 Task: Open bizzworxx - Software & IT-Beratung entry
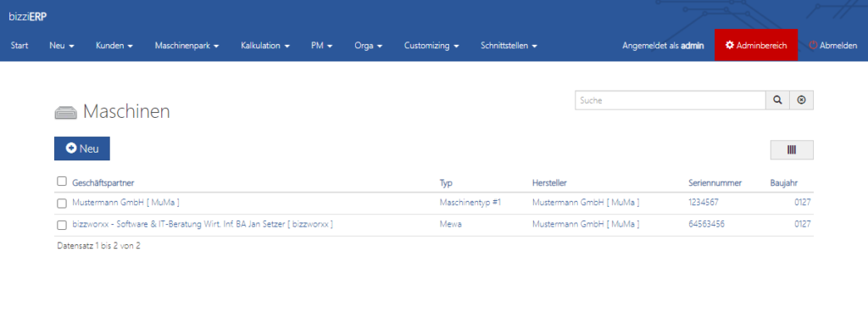click(x=203, y=225)
